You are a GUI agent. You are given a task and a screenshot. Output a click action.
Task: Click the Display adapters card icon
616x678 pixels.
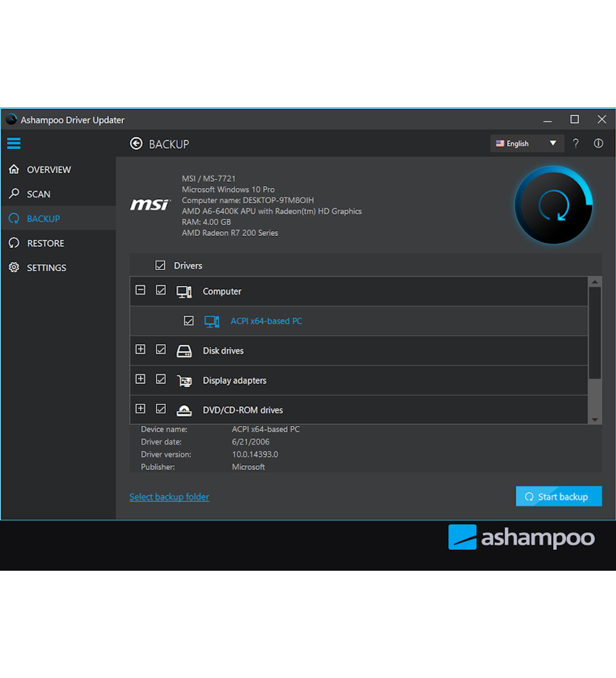[x=184, y=380]
